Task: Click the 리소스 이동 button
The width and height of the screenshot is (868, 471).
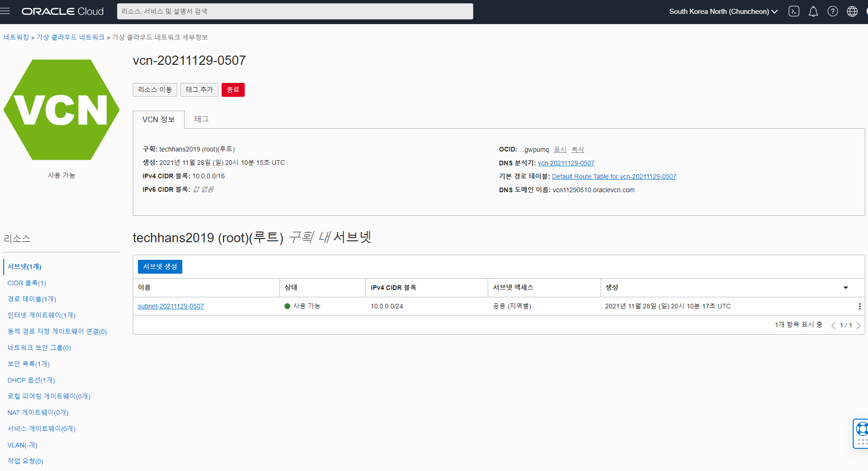Action: (155, 90)
